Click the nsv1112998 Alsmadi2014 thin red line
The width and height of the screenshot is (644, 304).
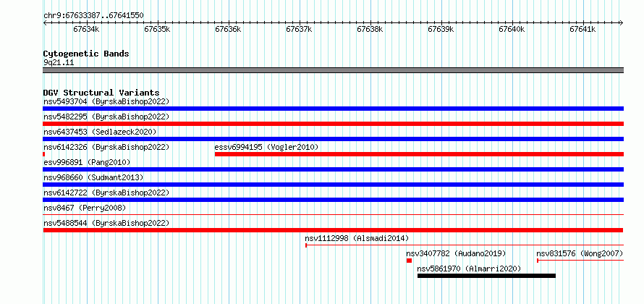tap(465, 245)
